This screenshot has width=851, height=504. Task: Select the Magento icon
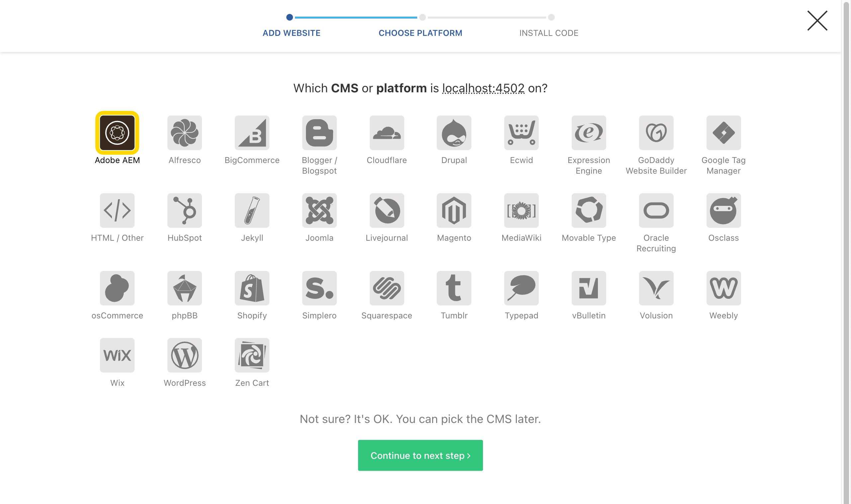pos(454,210)
